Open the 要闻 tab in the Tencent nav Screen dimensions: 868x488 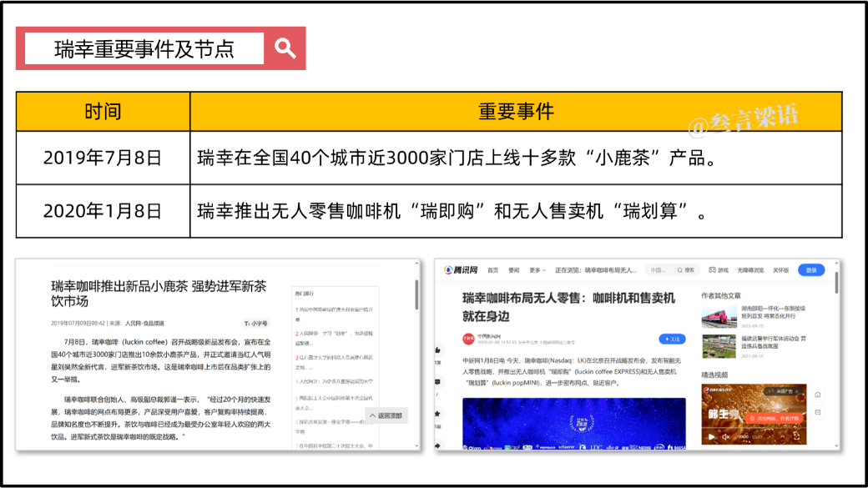(514, 270)
